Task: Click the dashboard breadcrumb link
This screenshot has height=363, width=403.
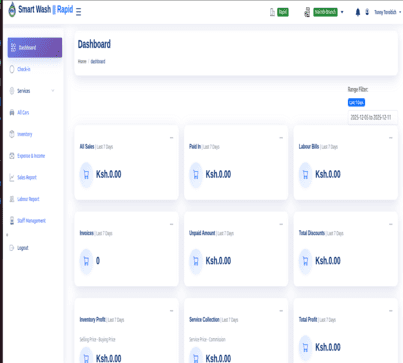Action: pos(98,61)
